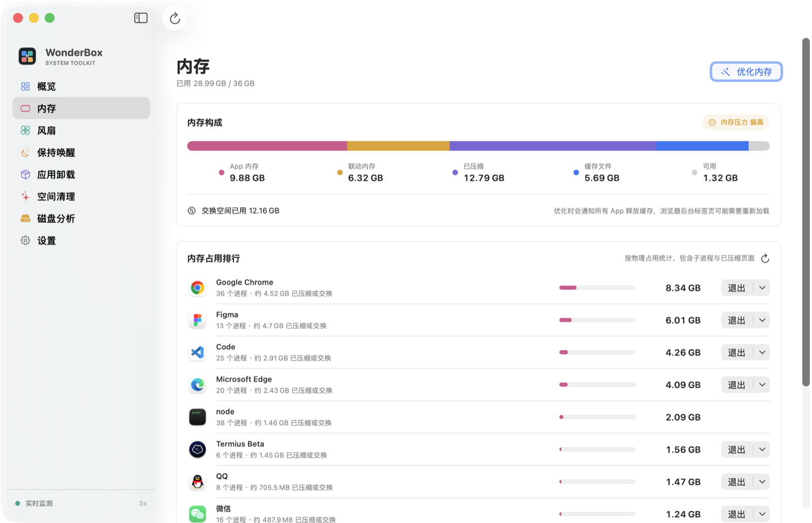
Task: Open 设置 settings
Action: pyautogui.click(x=81, y=241)
